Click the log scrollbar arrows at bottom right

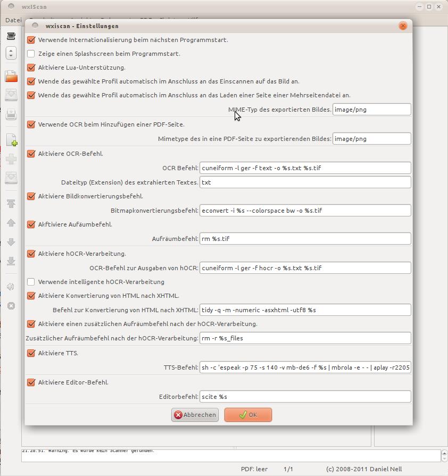(444, 456)
